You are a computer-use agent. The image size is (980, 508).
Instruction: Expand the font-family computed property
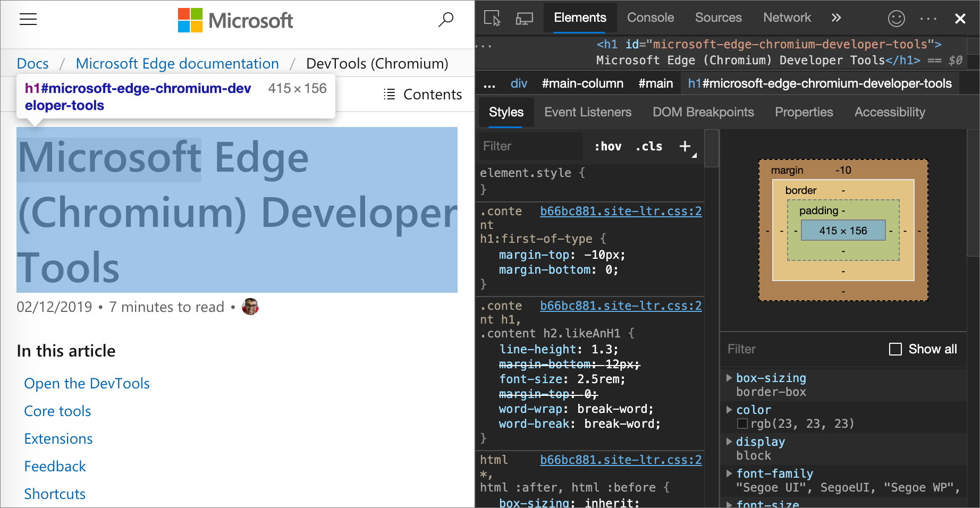pyautogui.click(x=729, y=473)
